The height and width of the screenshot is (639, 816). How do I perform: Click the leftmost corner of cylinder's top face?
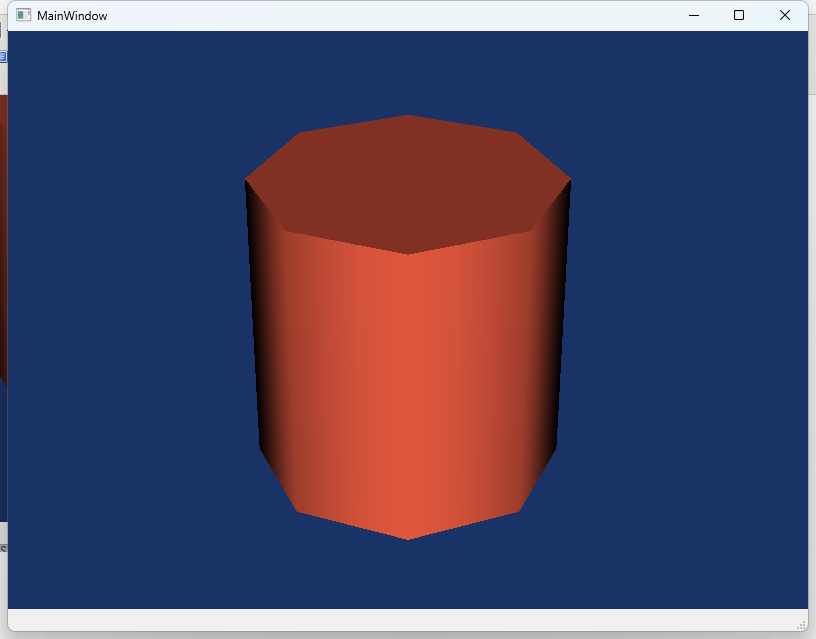[247, 180]
